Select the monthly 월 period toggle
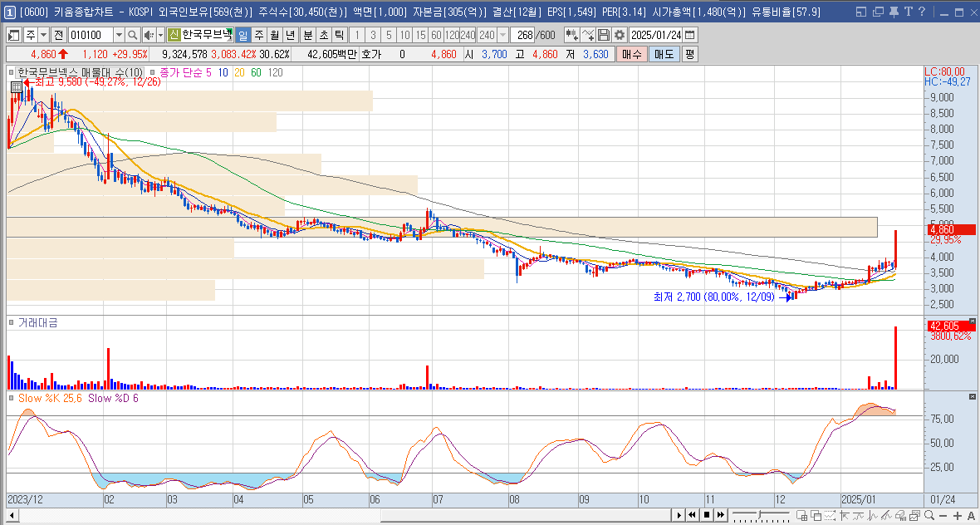This screenshot has width=980, height=525. (x=274, y=35)
